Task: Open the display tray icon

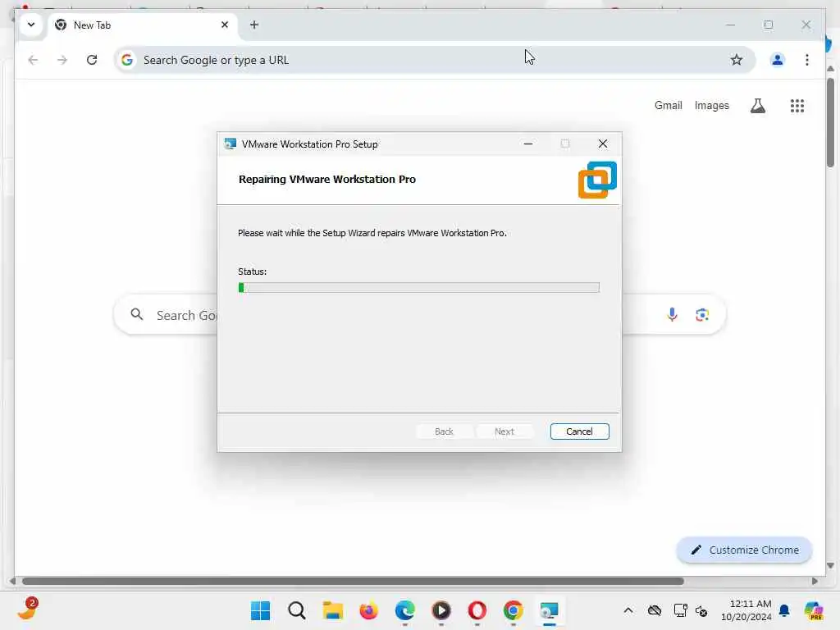Action: coord(680,610)
